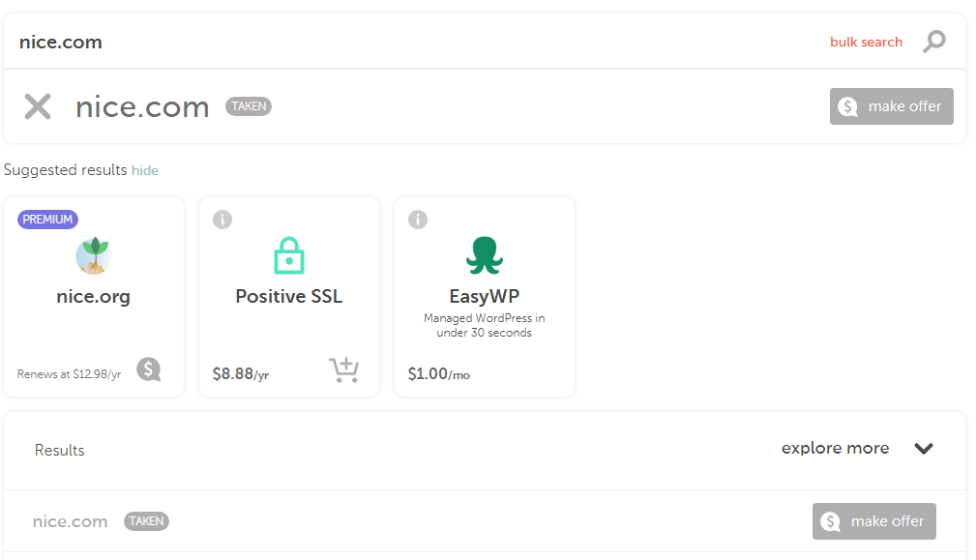The image size is (976, 560).
Task: Click make offer in results row
Action: coord(873,521)
